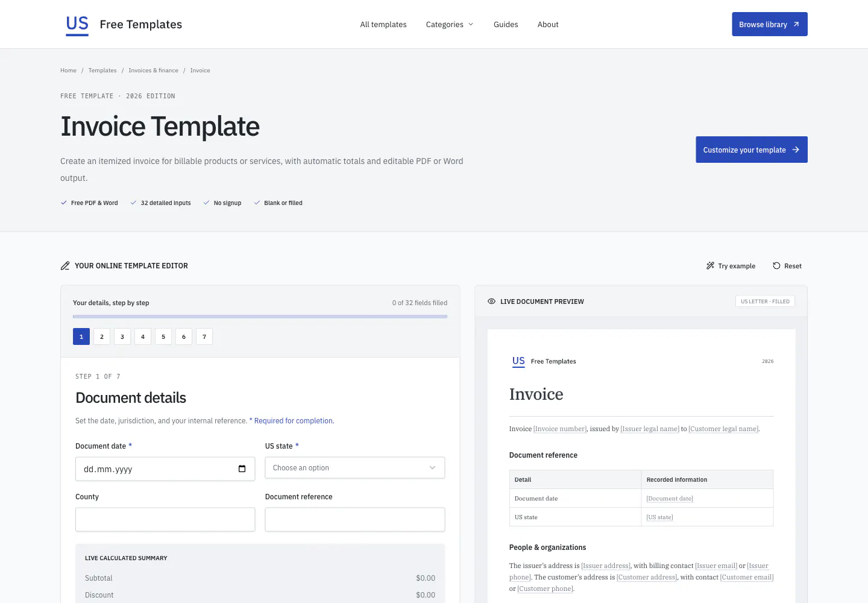Click the Discount $0.00 value
Viewport: 868px width, 603px height.
click(426, 595)
